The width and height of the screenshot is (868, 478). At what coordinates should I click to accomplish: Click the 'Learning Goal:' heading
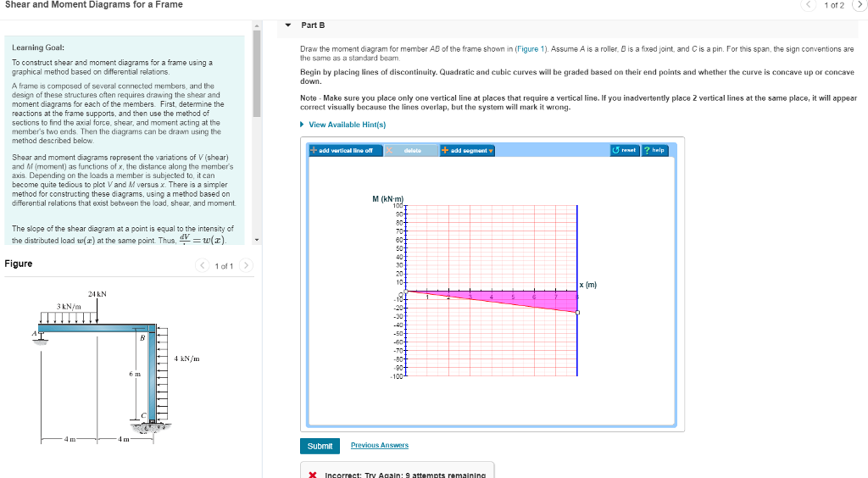click(38, 47)
